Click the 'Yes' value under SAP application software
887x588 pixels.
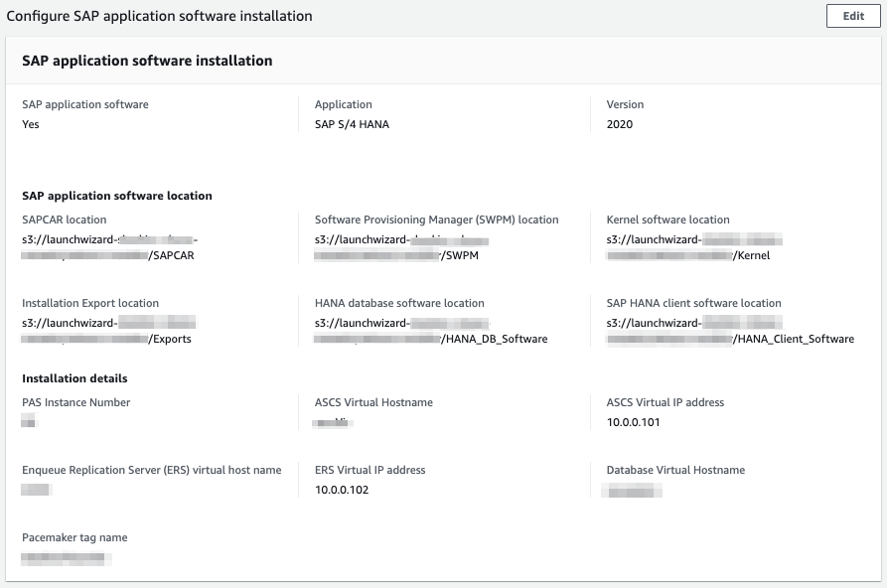31,124
